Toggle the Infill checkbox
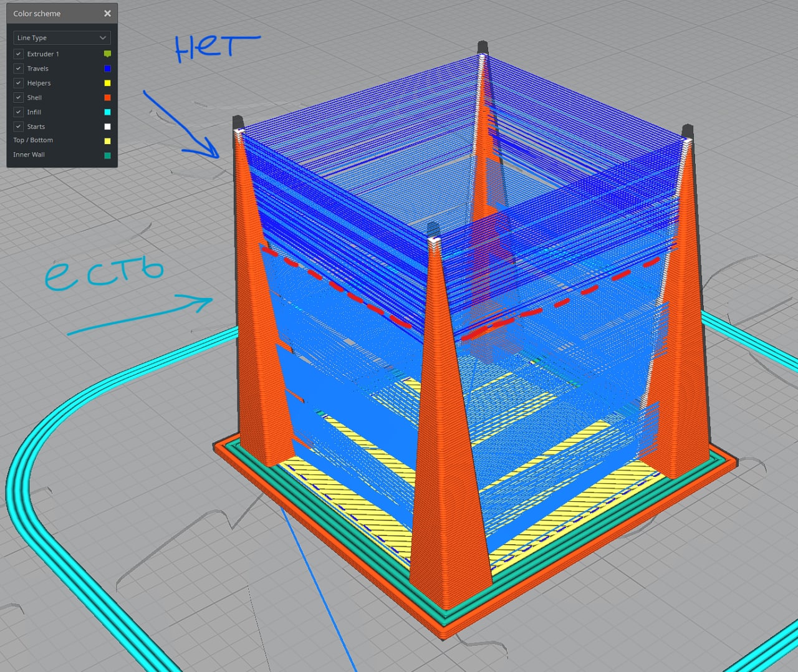This screenshot has width=798, height=672. point(18,112)
